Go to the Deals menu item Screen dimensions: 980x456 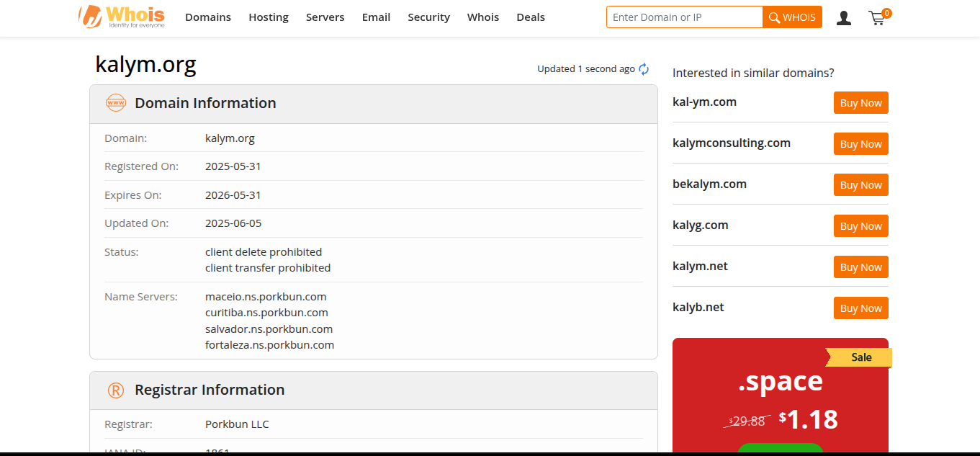pyautogui.click(x=531, y=17)
